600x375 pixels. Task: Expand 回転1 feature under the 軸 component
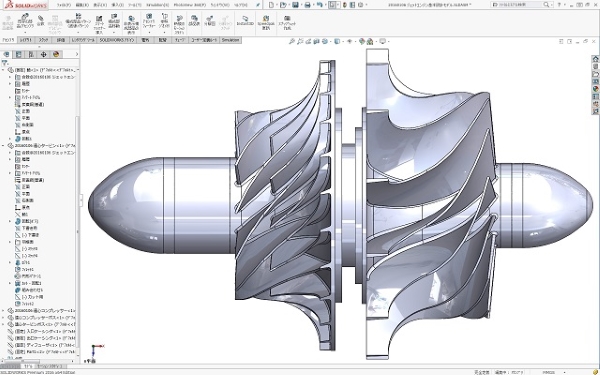10,139
